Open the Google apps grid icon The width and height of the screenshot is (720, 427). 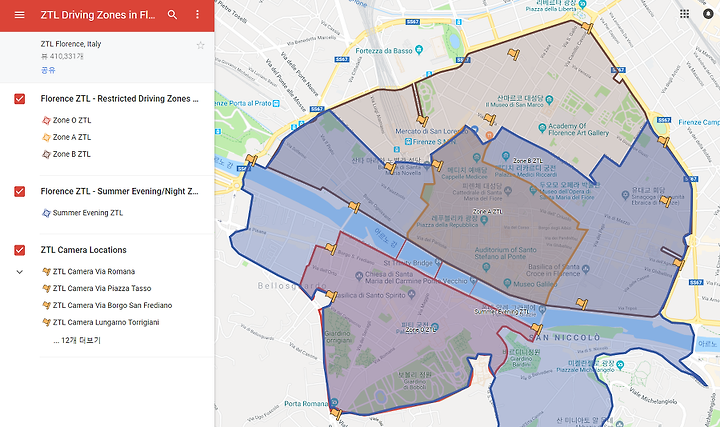(x=684, y=13)
